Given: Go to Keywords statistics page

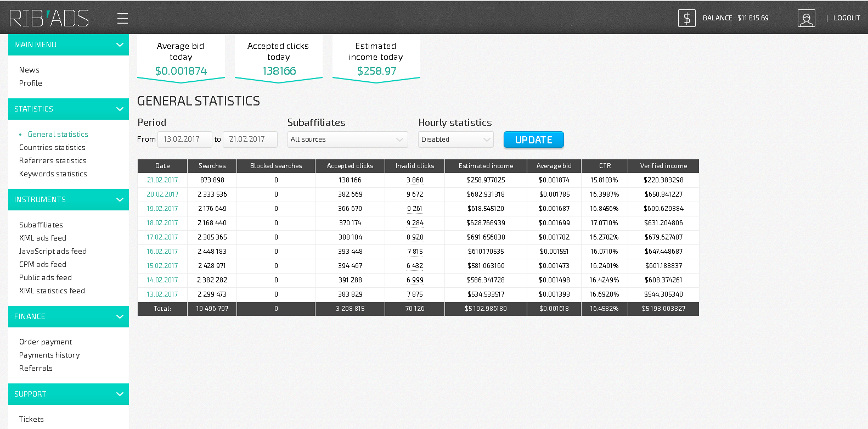Looking at the screenshot, I should click(x=53, y=174).
